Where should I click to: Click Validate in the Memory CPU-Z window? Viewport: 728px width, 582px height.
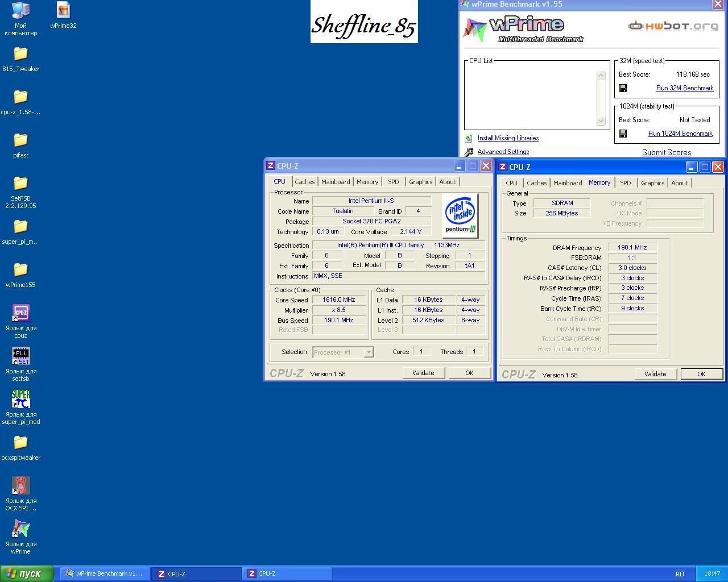coord(655,374)
